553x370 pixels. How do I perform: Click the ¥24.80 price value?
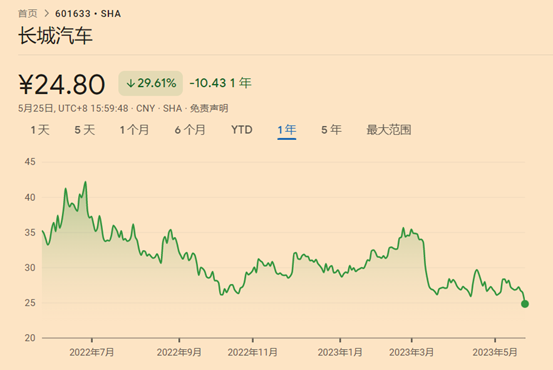62,84
